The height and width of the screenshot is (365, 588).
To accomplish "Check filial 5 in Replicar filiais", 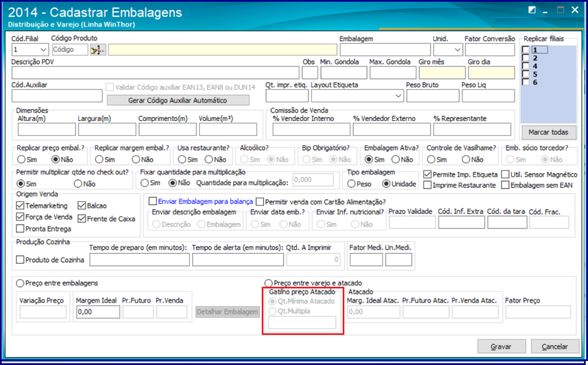I will pos(525,74).
